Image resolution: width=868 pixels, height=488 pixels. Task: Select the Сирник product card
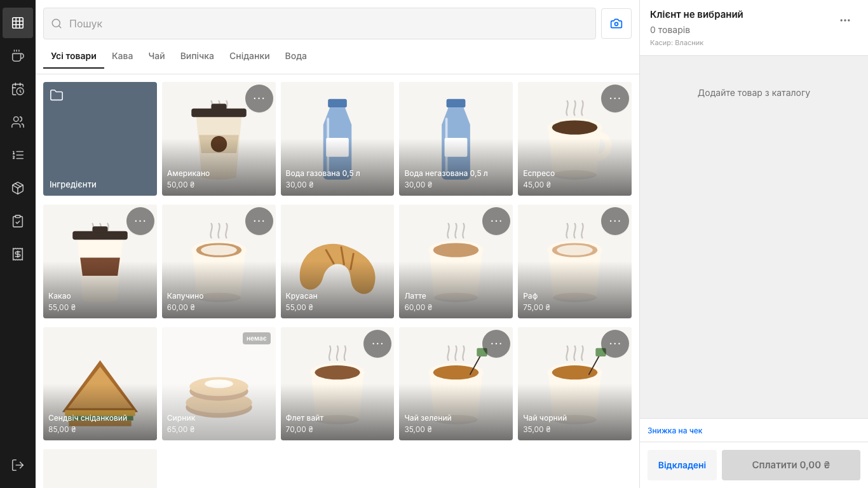point(219,384)
